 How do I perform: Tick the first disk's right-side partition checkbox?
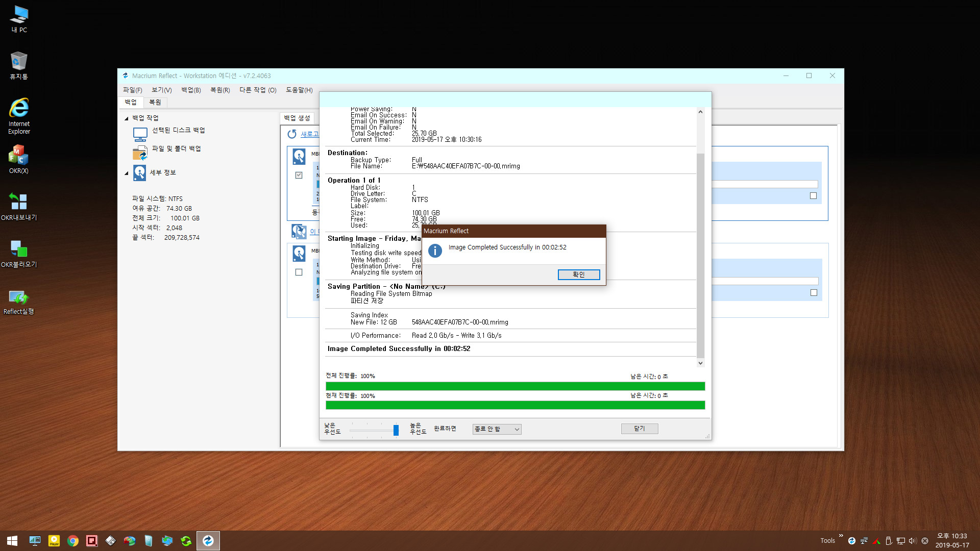[813, 195]
